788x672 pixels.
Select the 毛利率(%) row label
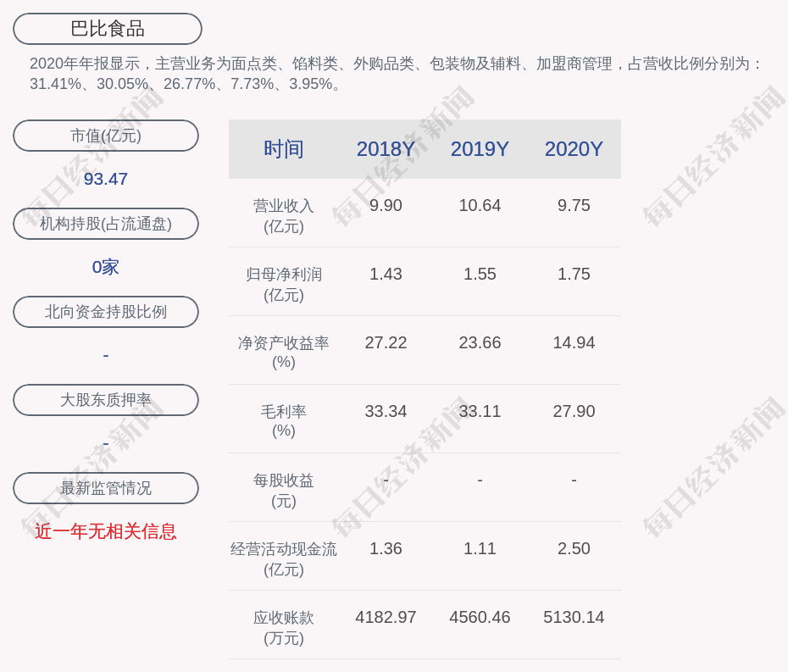pos(283,421)
